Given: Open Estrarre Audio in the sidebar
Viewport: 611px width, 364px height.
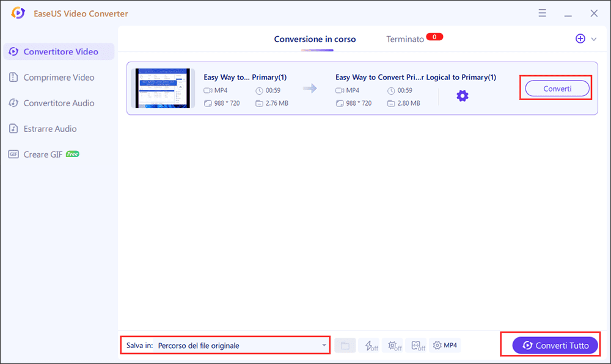Looking at the screenshot, I should pos(50,129).
